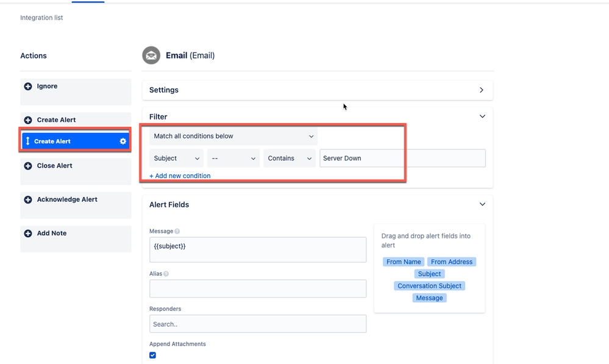The height and width of the screenshot is (364, 609).
Task: Click the empty Alias input field
Action: (258, 288)
